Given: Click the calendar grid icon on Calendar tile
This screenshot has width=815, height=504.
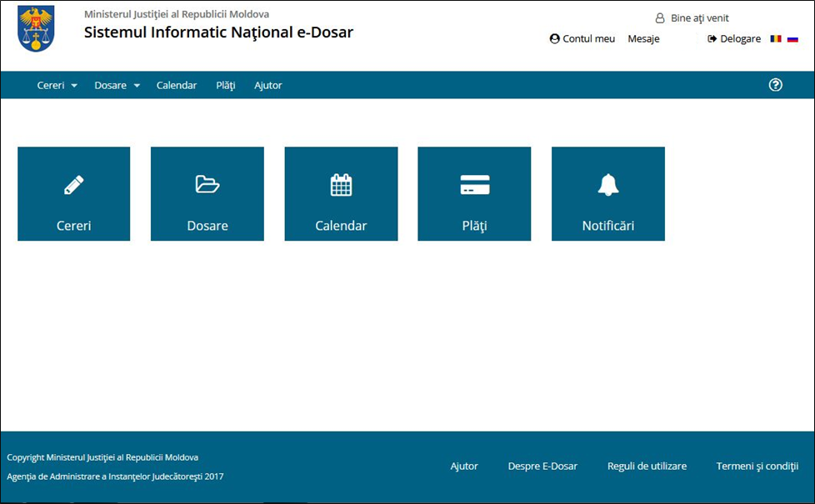Looking at the screenshot, I should [x=341, y=185].
